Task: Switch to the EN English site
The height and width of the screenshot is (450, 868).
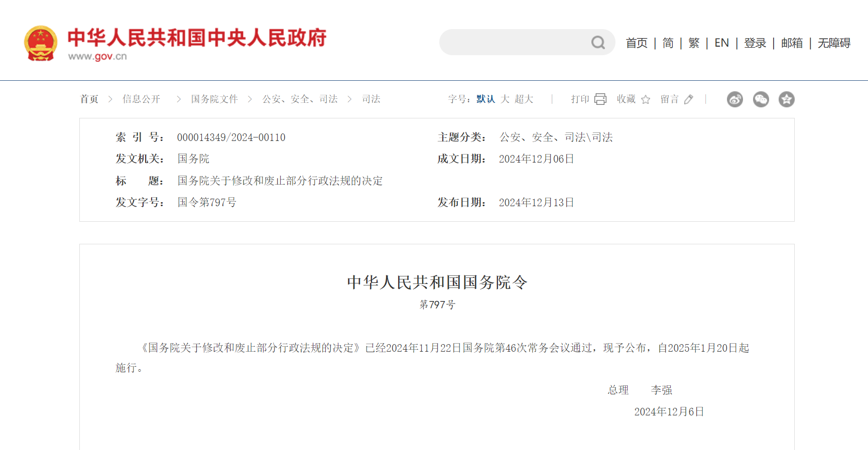Action: point(721,43)
